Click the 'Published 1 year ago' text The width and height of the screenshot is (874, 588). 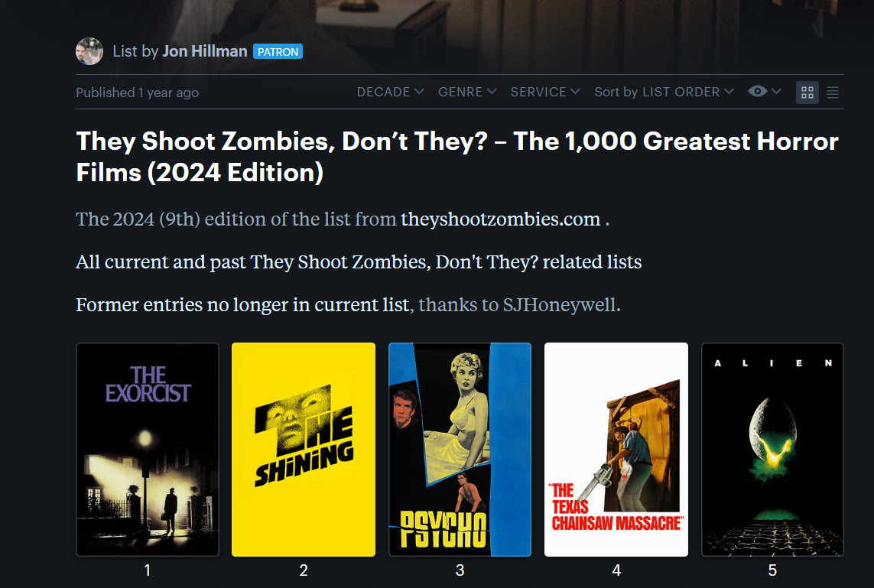coord(137,93)
